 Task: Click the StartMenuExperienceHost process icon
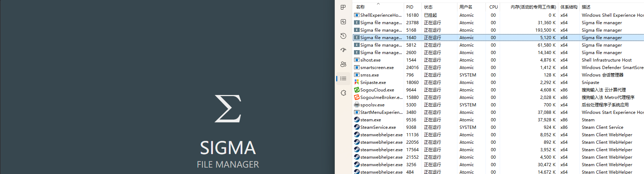[356, 112]
